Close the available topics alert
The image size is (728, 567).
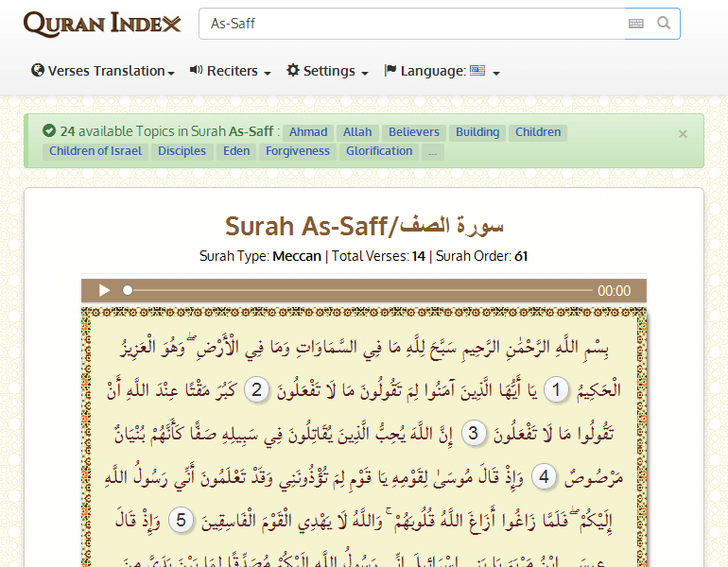[683, 134]
